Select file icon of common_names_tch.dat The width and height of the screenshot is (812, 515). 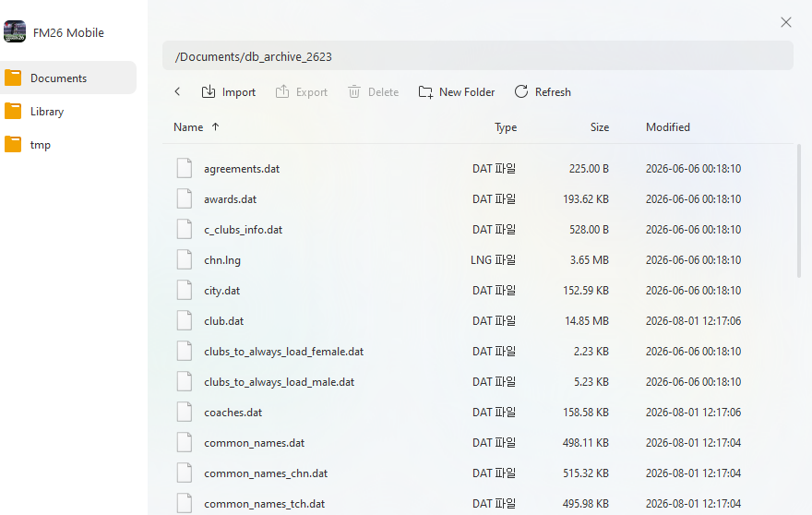click(185, 503)
